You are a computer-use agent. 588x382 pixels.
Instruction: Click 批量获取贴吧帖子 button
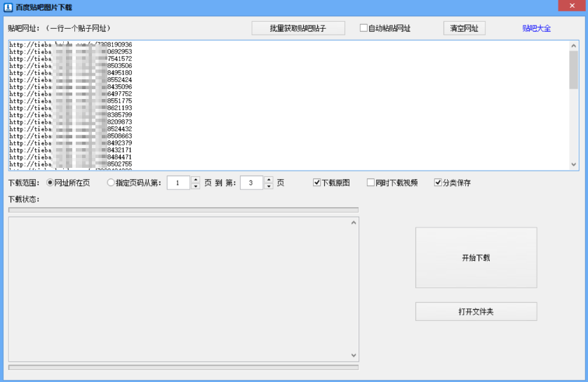coord(298,28)
